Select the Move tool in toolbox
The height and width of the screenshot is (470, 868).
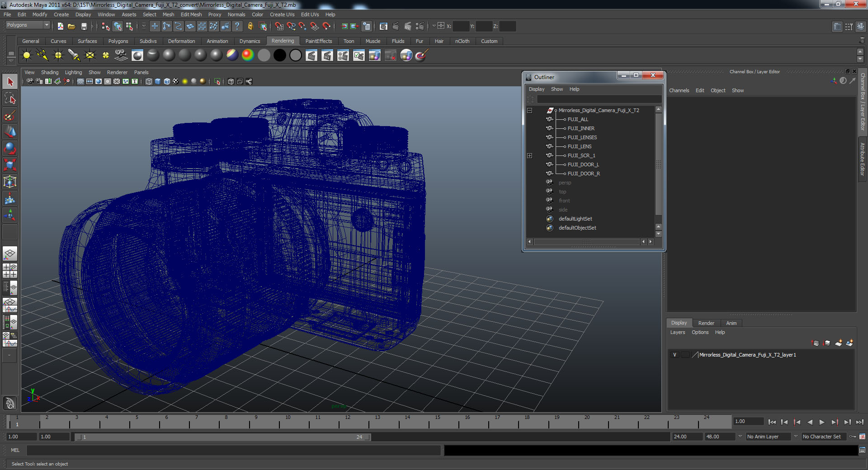[x=10, y=132]
